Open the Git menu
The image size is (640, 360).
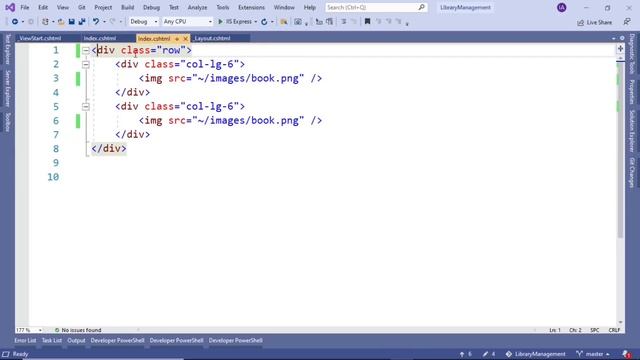click(x=82, y=7)
